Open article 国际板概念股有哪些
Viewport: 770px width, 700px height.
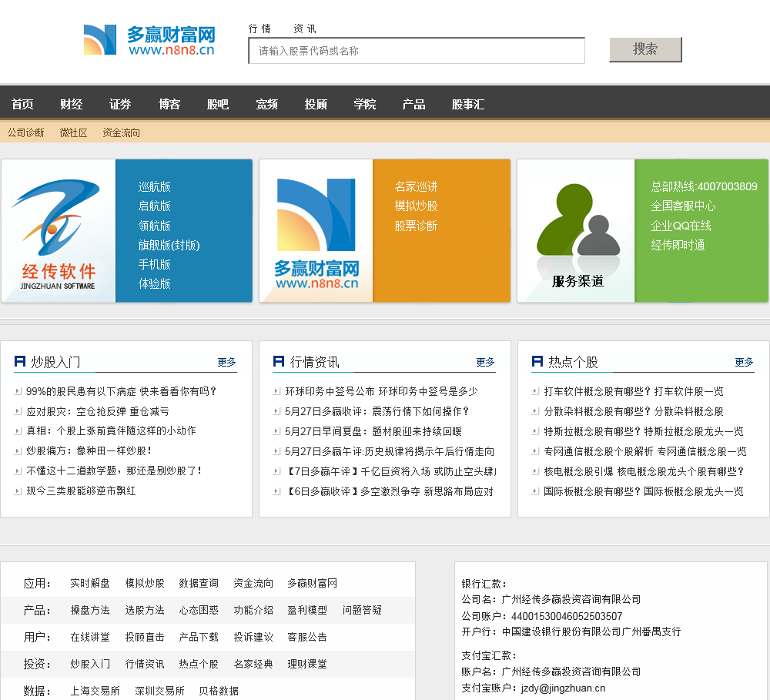click(644, 491)
